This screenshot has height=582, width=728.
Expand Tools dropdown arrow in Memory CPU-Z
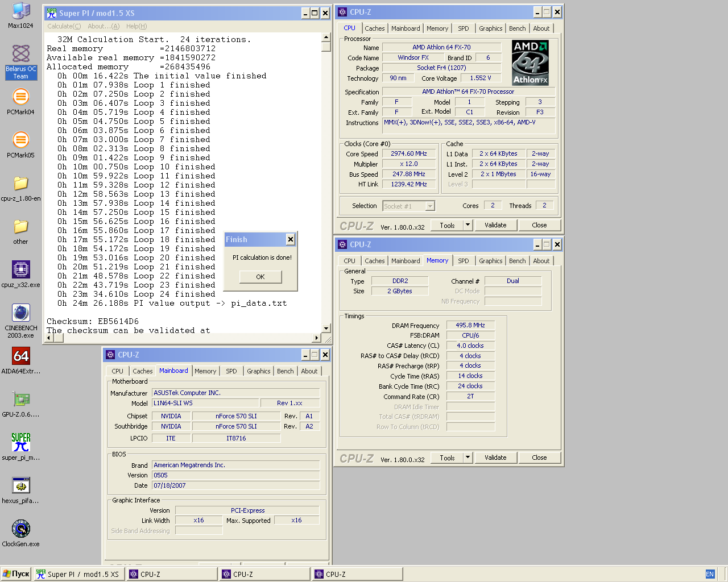pyautogui.click(x=468, y=458)
